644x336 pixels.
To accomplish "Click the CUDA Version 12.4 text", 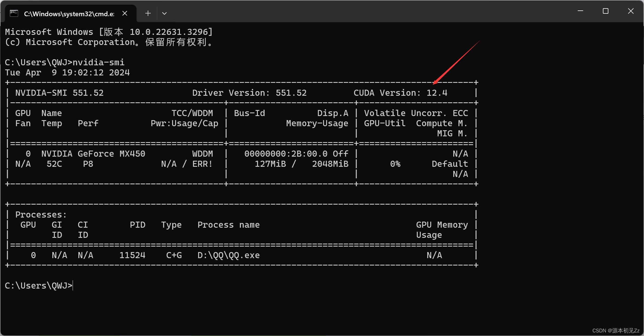I will tap(400, 93).
